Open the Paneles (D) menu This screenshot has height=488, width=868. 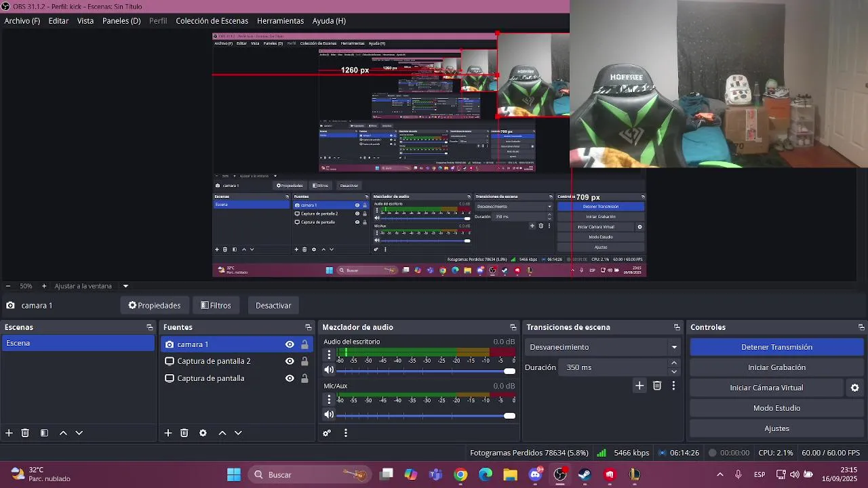point(121,21)
